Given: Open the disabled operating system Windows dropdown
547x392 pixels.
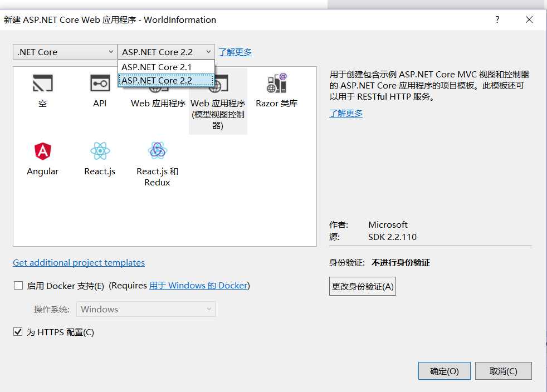Looking at the screenshot, I should (146, 309).
